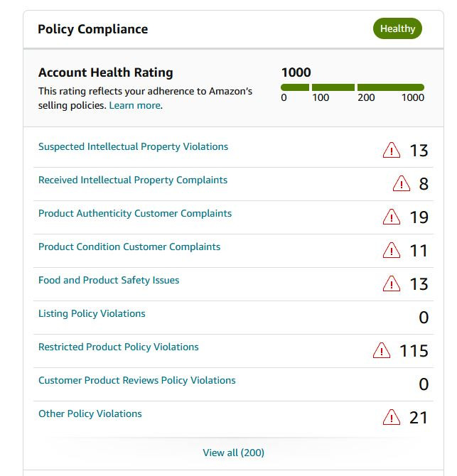Viewport: 457px width, 476px height.
Task: Open Product Condition Customer Complaints
Action: click(129, 247)
